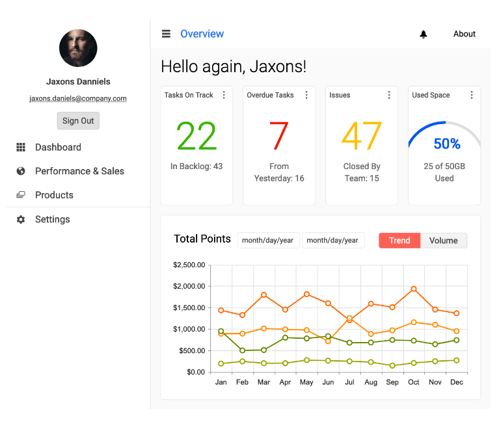This screenshot has width=501, height=448.
Task: Click the Settings gear icon
Action: click(21, 220)
